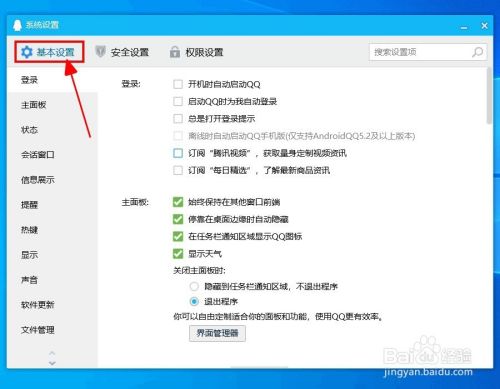The width and height of the screenshot is (500, 389).
Task: Go to 状态 in the sidebar
Action: pyautogui.click(x=29, y=130)
